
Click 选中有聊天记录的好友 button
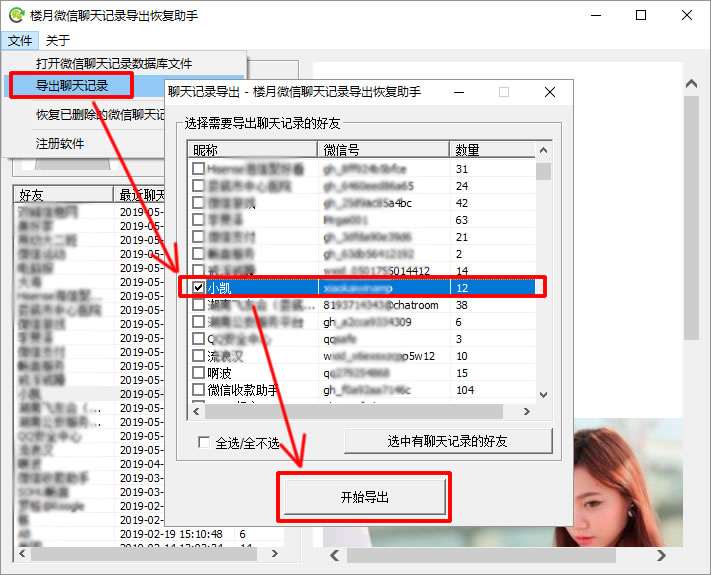(448, 441)
